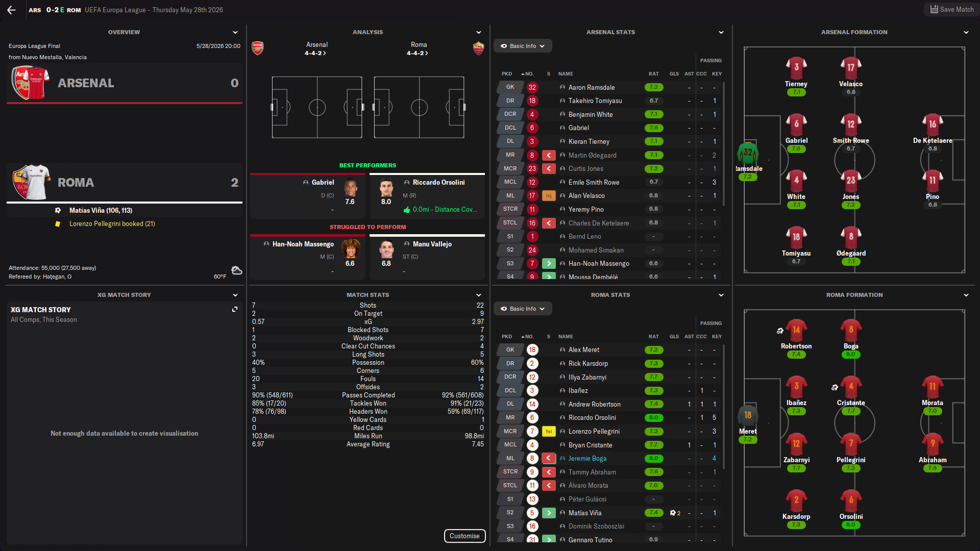The image size is (980, 551).
Task: Click Tammy Abraham's substituted-off red arrow
Action: coord(549,472)
